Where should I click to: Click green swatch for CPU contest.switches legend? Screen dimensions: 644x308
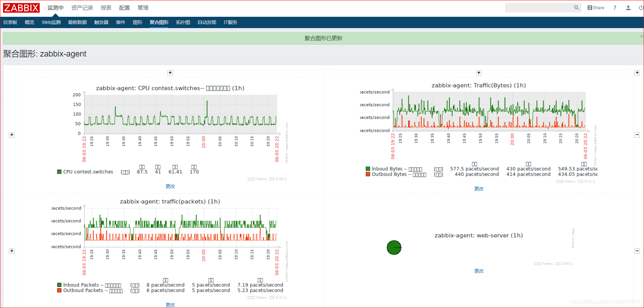click(59, 172)
